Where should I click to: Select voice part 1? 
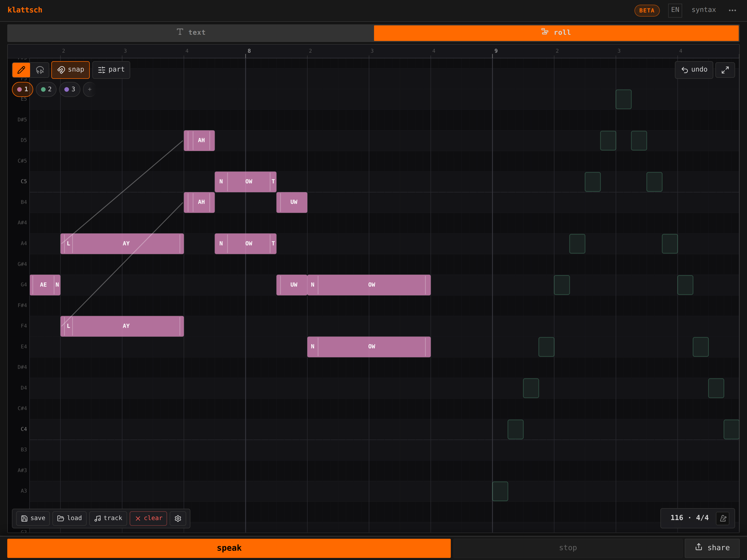(x=23, y=89)
